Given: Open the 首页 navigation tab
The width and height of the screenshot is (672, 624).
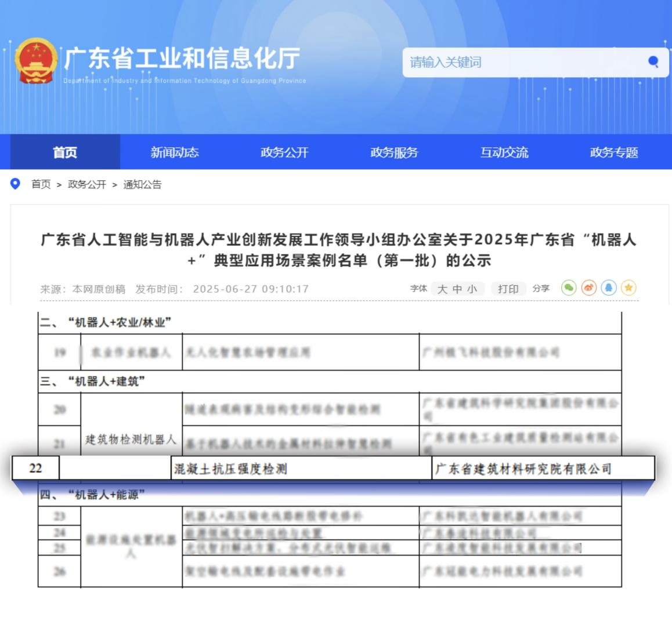Looking at the screenshot, I should [65, 152].
